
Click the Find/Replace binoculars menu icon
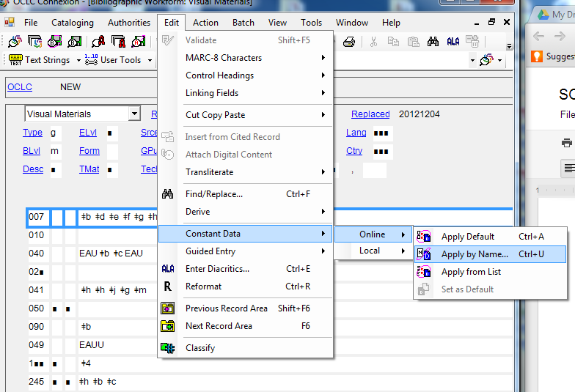pos(167,193)
